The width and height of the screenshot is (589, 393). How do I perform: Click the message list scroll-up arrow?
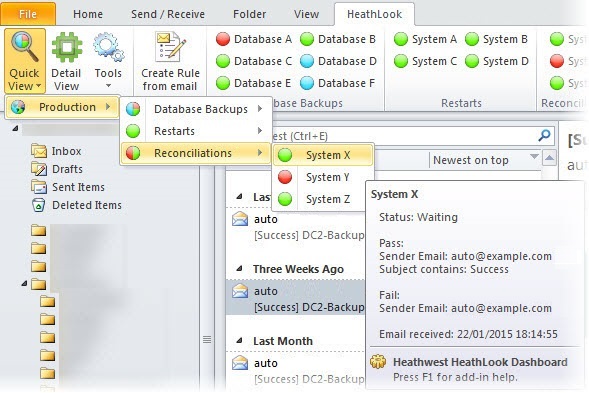549,158
